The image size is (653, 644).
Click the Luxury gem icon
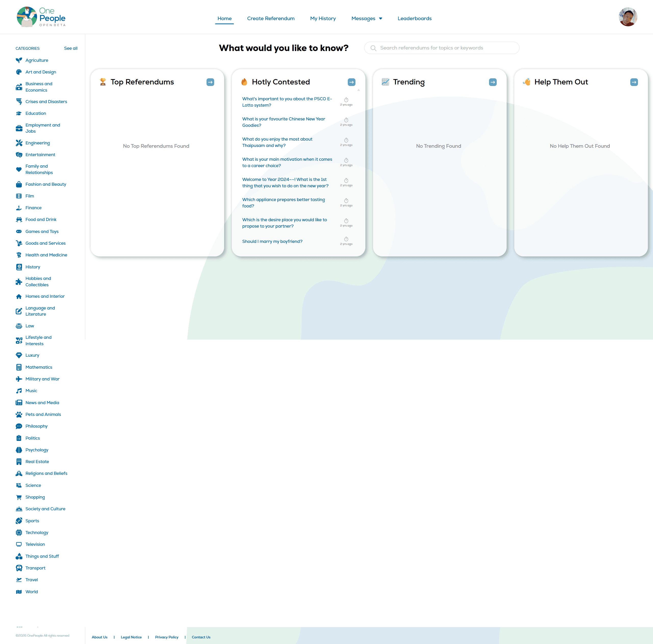tap(19, 355)
